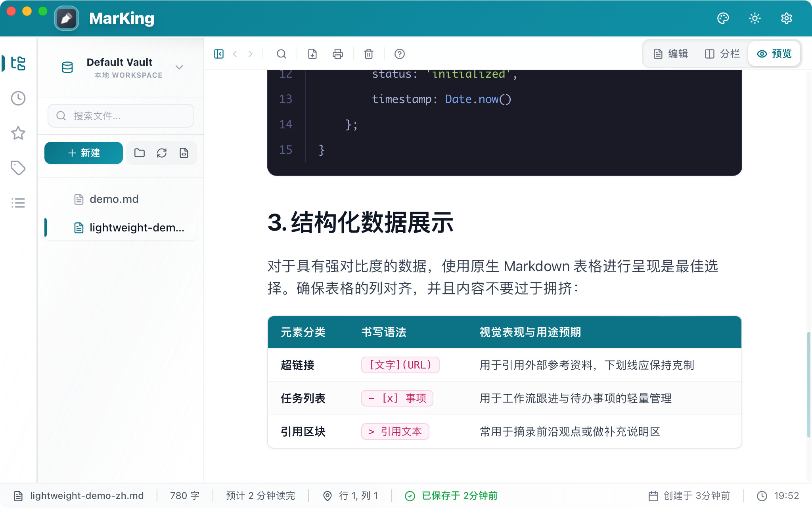Expand the Default Vault dropdown chevron
The width and height of the screenshot is (812, 508).
pos(179,67)
